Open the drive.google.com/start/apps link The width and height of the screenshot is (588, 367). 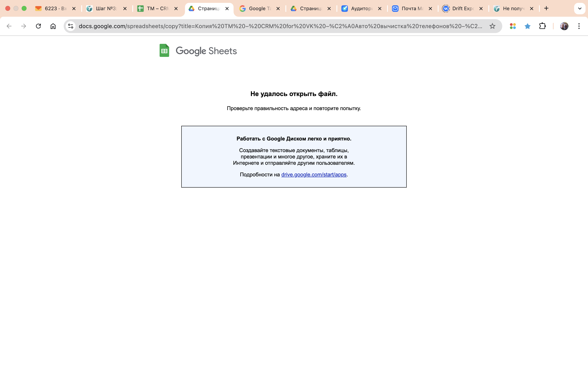[x=314, y=175]
